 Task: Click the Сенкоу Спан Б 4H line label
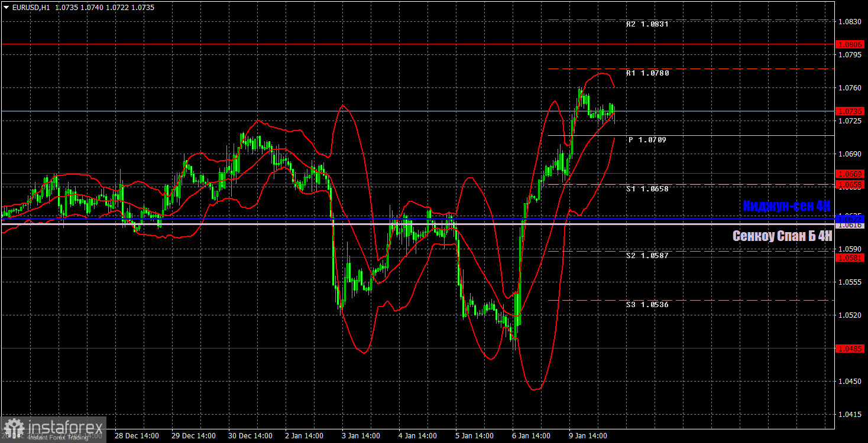[782, 236]
